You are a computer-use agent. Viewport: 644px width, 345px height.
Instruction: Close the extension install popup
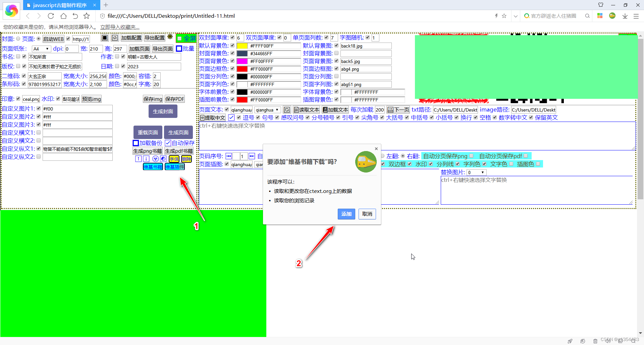(376, 149)
